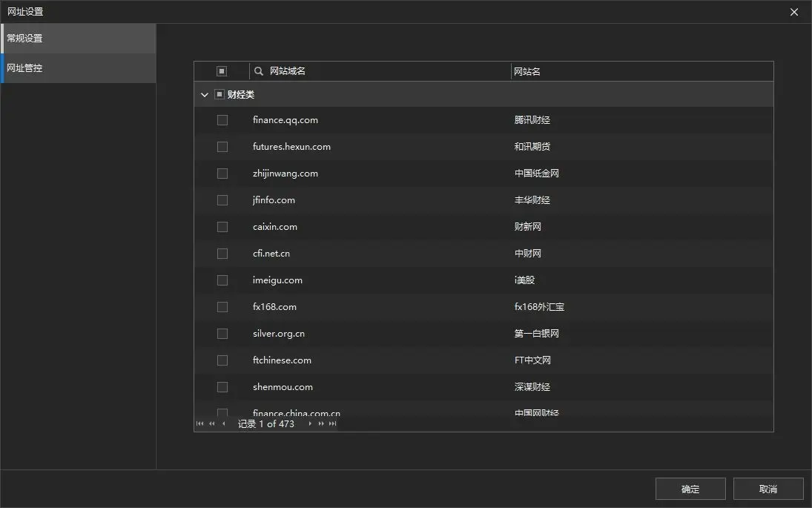Screen dimensions: 812x508
Task: Click the 深谋财经 site name cell
Action: pyautogui.click(x=532, y=387)
